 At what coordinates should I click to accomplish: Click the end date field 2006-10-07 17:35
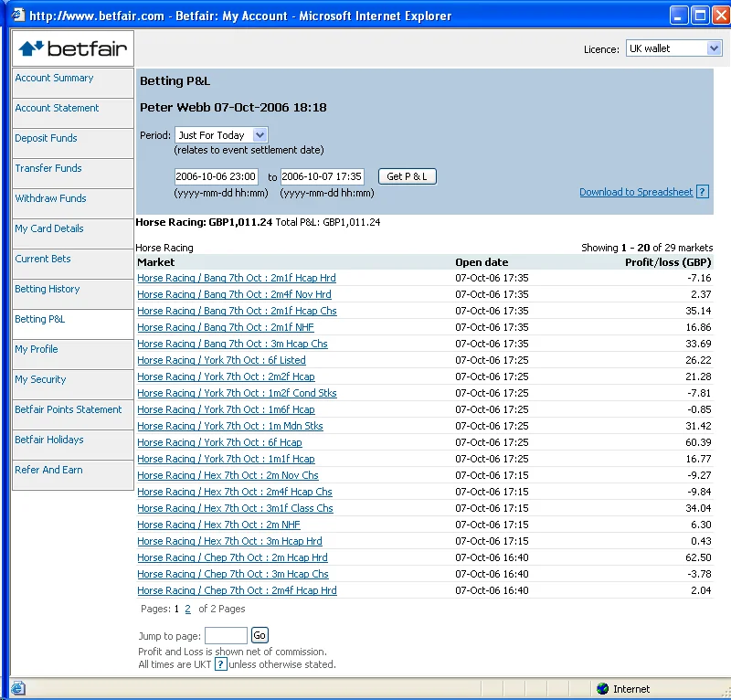click(x=323, y=176)
